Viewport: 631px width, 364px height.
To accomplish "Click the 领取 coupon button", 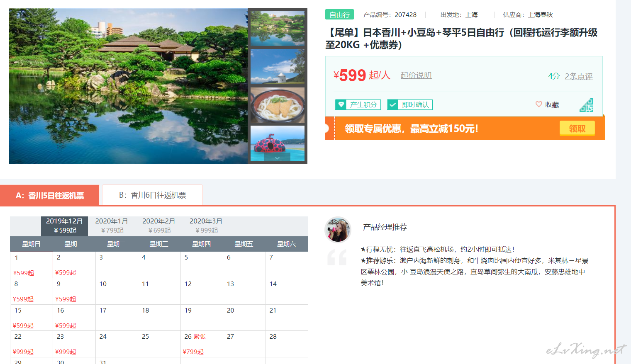I will (x=577, y=129).
